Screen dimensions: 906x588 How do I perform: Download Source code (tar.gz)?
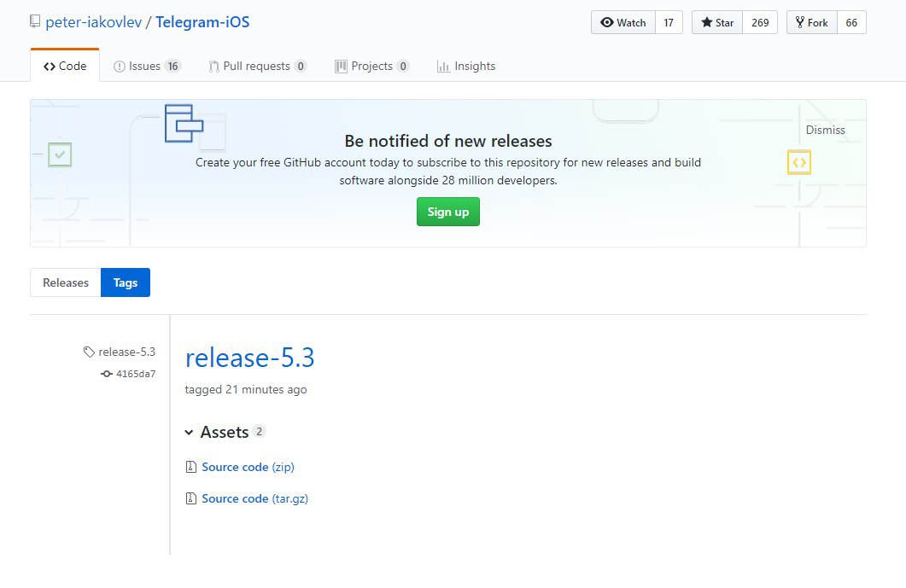tap(254, 498)
